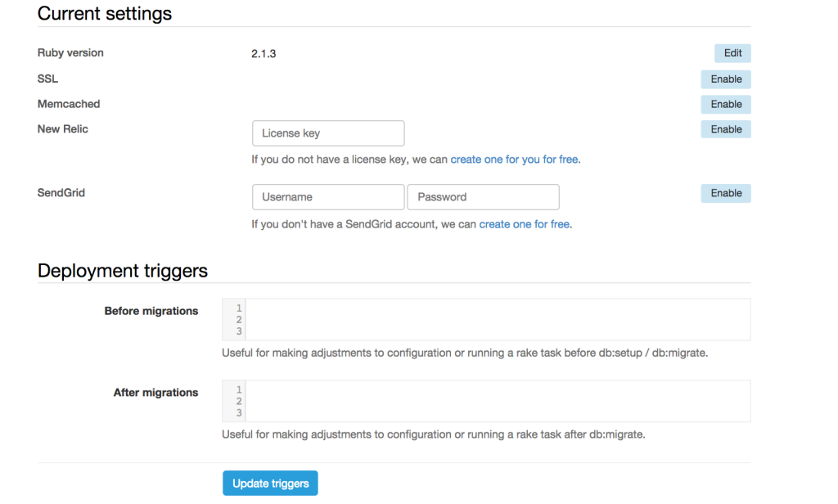Enable SendGrid integration
This screenshot has width=838, height=504.
pyautogui.click(x=726, y=194)
